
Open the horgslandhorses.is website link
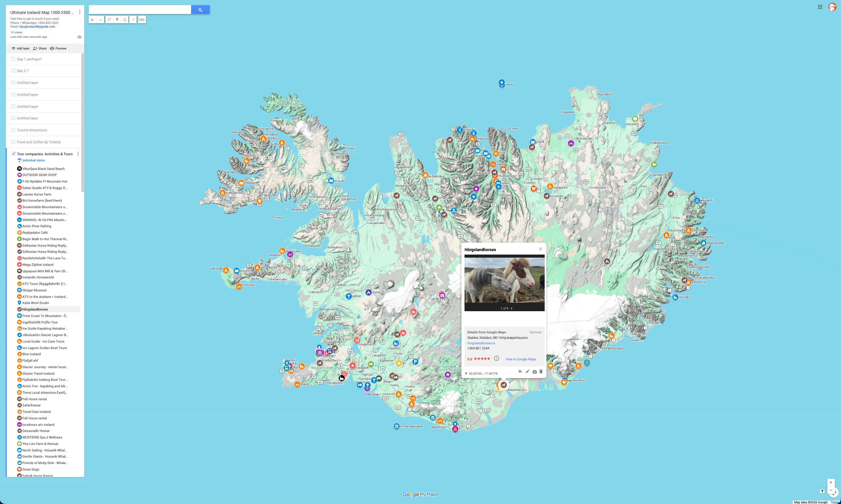tap(481, 343)
